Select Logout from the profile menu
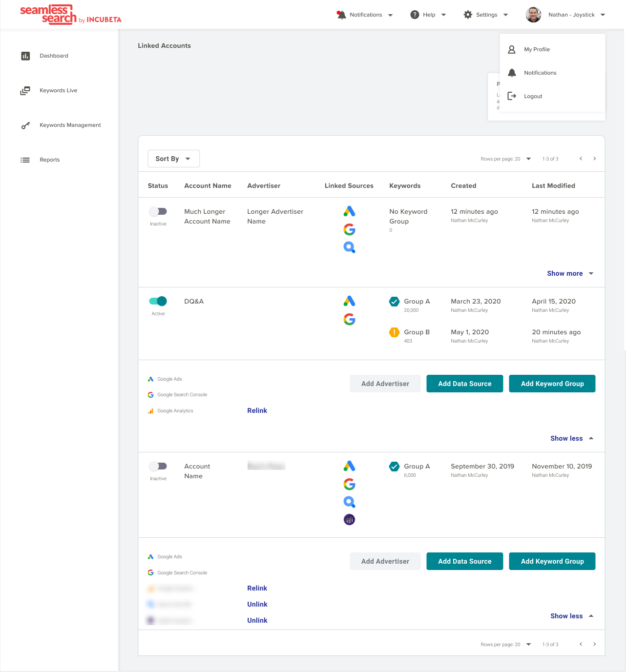Image resolution: width=626 pixels, height=672 pixels. [533, 96]
